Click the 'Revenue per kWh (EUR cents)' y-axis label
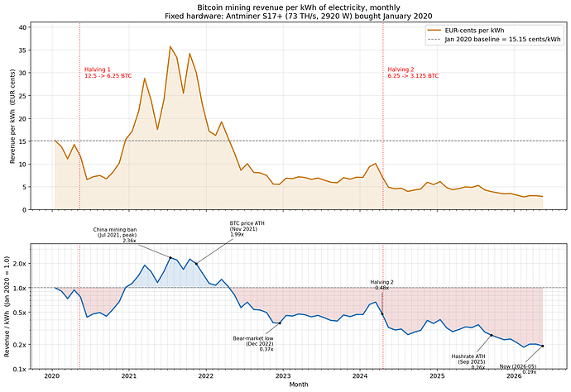 (x=12, y=116)
